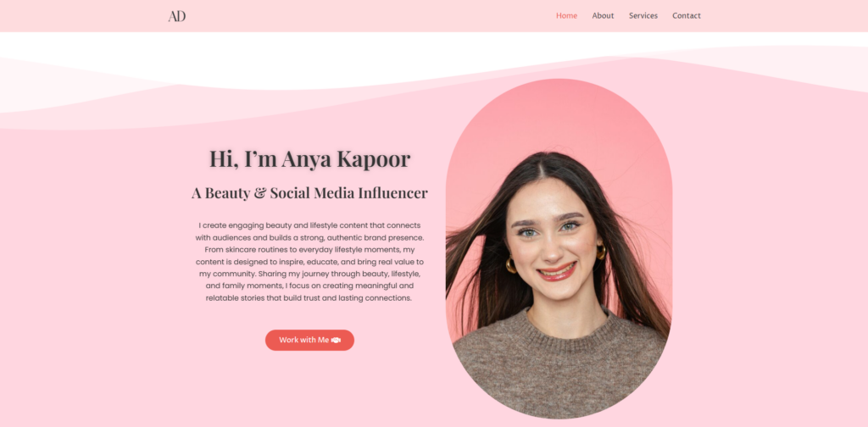The width and height of the screenshot is (868, 427).
Task: Click the handshake icon on the button
Action: (336, 340)
